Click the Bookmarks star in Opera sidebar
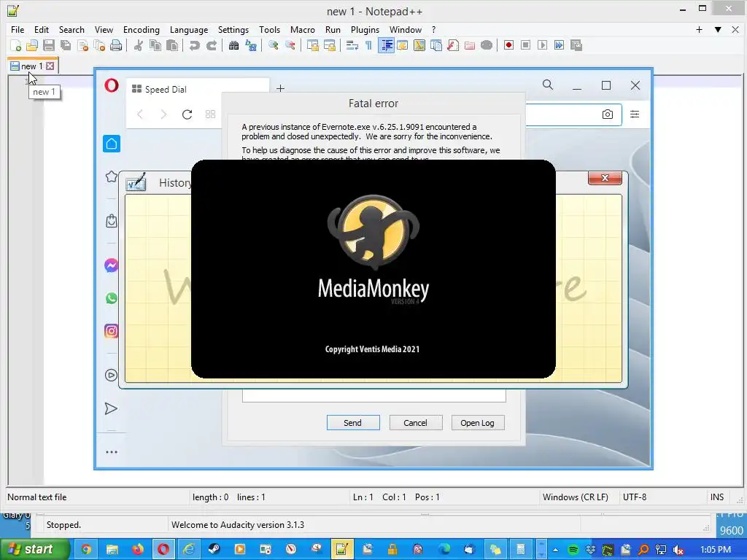The height and width of the screenshot is (560, 747). click(x=112, y=176)
